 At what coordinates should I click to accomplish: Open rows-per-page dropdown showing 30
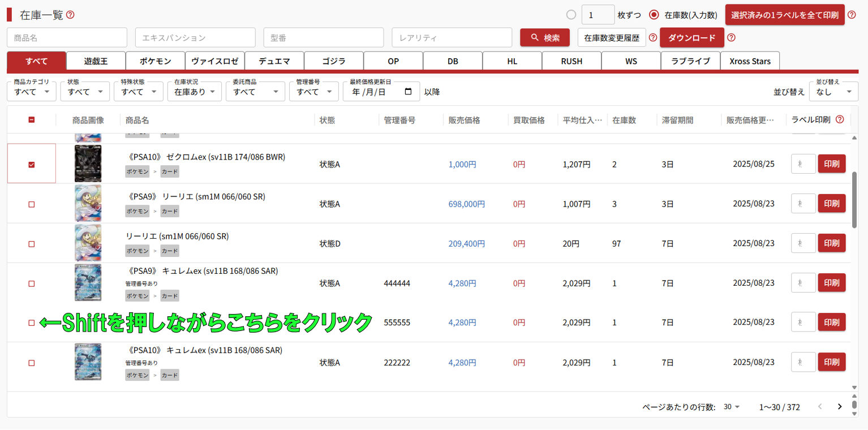(x=732, y=407)
